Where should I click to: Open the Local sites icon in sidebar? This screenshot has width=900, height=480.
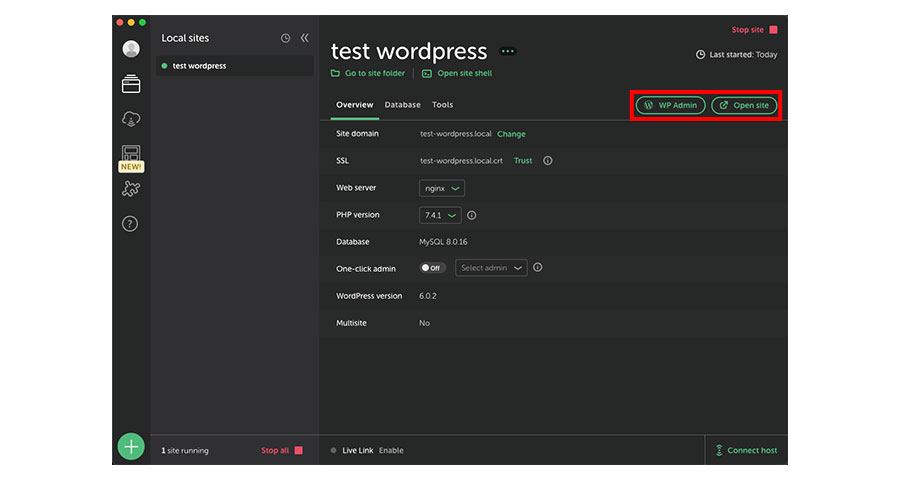click(x=131, y=85)
